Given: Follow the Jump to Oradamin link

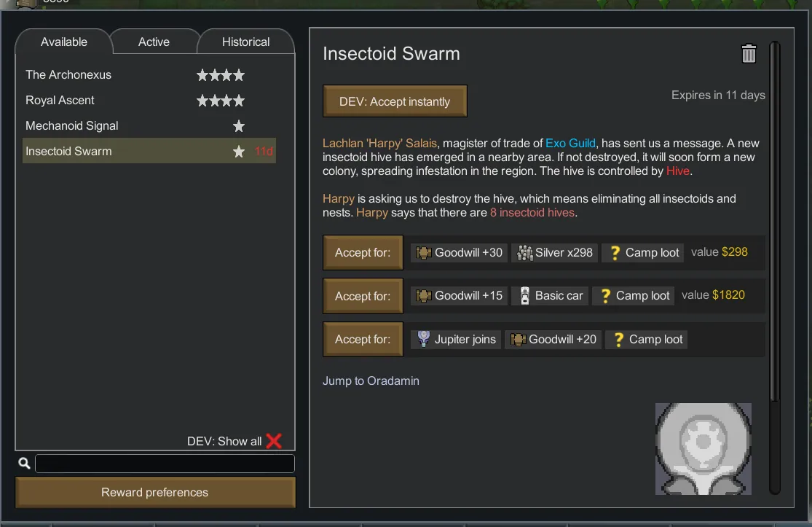Looking at the screenshot, I should 371,381.
